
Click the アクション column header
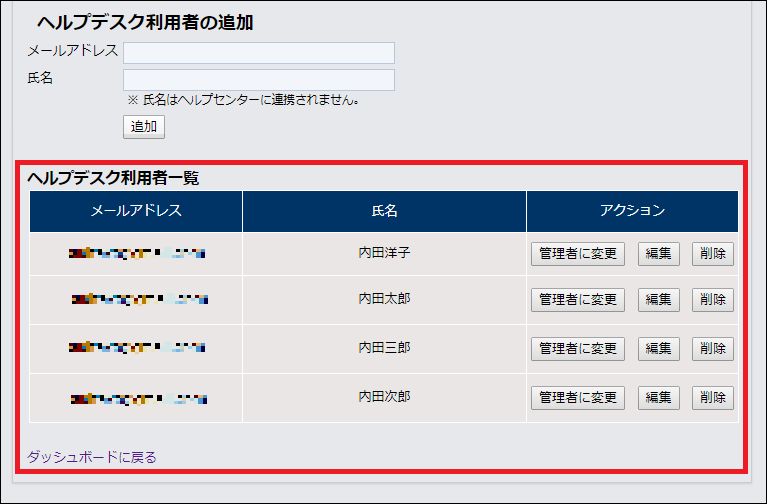[x=632, y=211]
